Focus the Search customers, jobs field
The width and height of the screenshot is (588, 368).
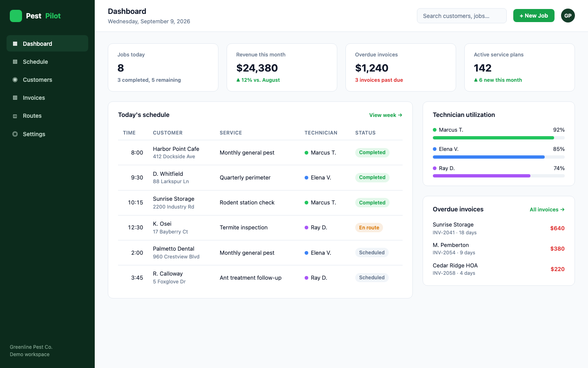(x=462, y=16)
